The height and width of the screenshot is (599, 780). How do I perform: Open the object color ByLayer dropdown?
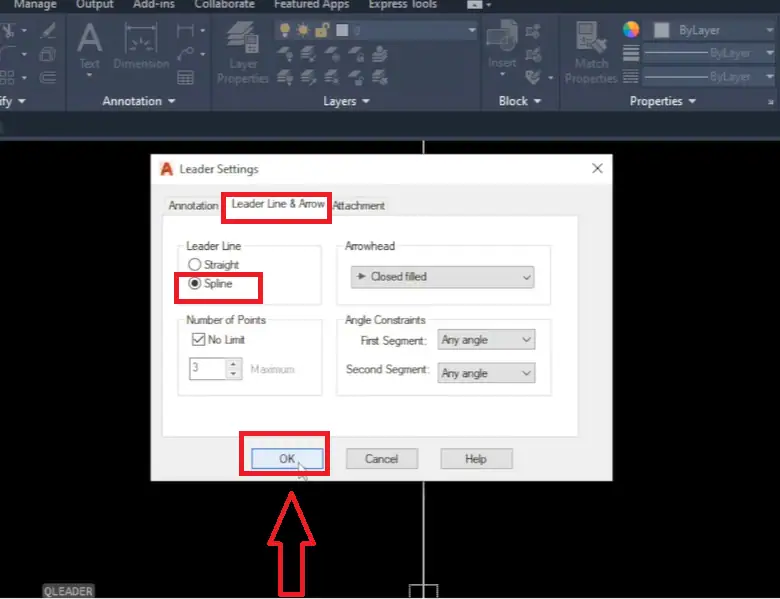709,30
